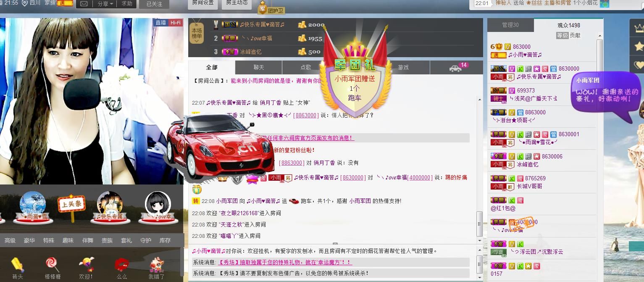Switch to the 聊天 chat tab
The width and height of the screenshot is (644, 282).
point(259,68)
